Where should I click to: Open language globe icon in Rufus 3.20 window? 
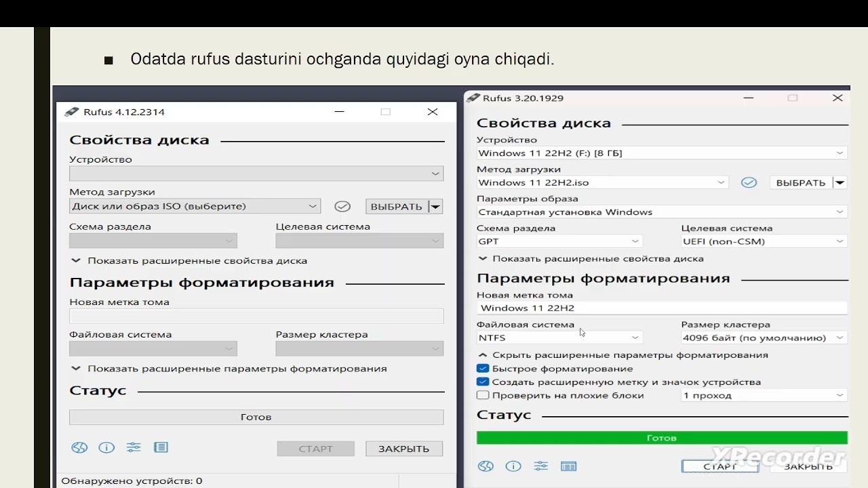click(x=486, y=466)
